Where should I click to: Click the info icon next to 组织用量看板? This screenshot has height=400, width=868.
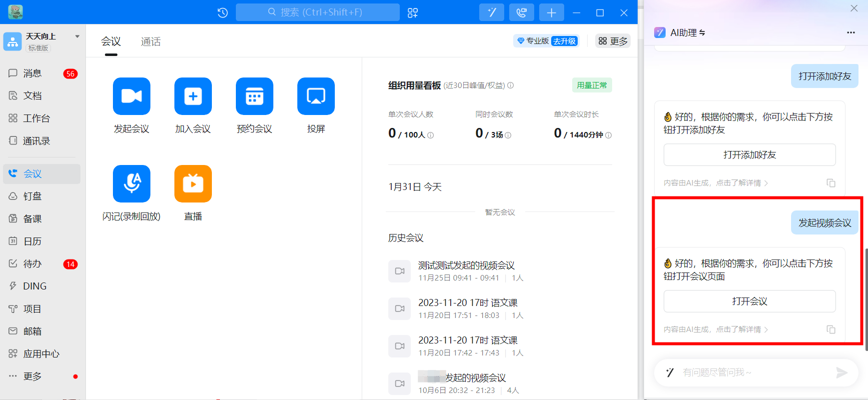coord(510,85)
